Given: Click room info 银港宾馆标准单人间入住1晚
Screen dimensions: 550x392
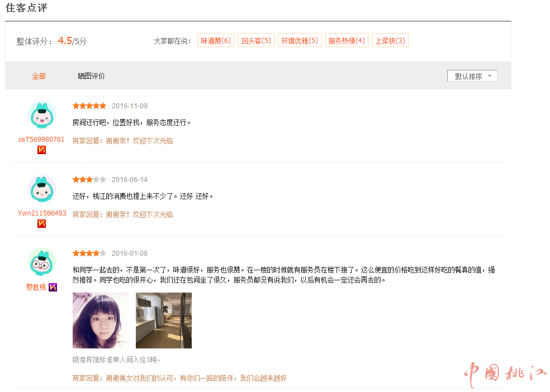Looking at the screenshot, I should (x=116, y=360).
